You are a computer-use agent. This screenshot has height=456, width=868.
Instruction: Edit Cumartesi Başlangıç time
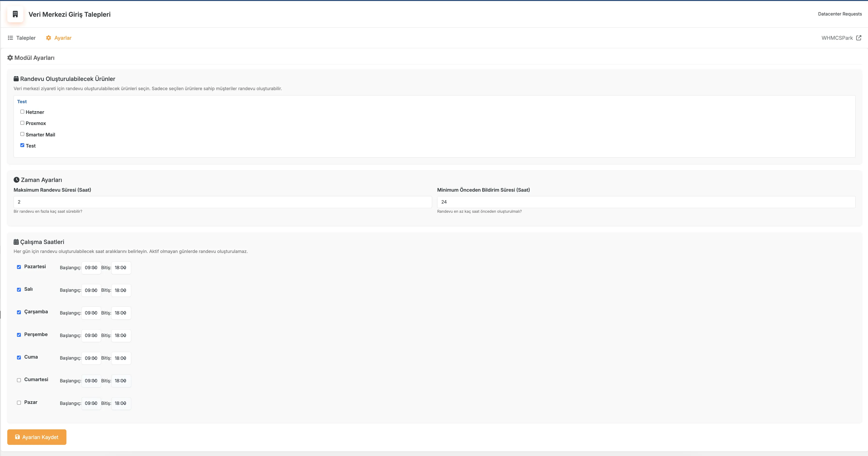pyautogui.click(x=91, y=381)
